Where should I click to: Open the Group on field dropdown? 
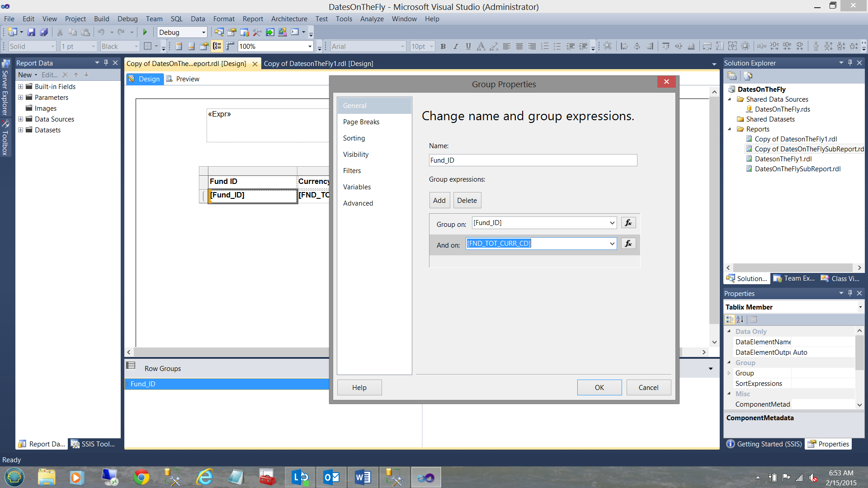[612, 223]
